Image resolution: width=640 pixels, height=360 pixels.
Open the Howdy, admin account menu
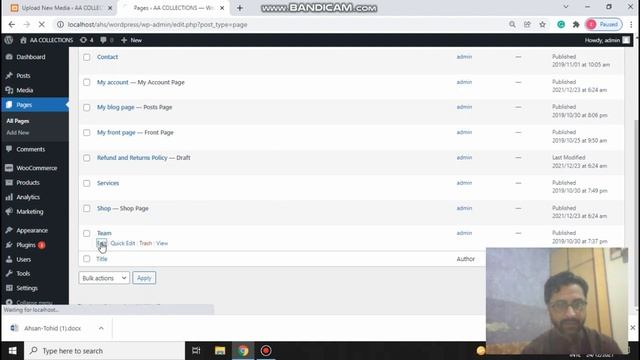607,40
